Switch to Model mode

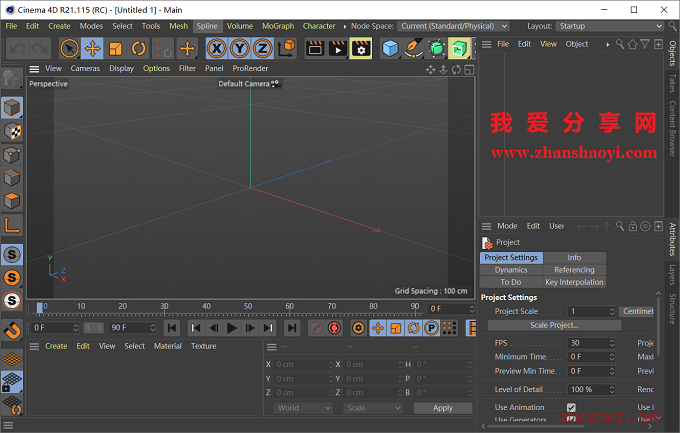[x=12, y=108]
